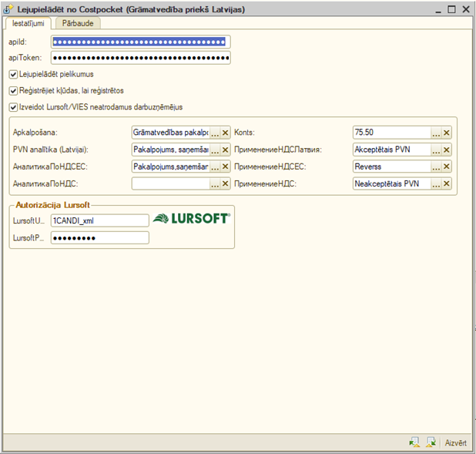Open selection for ПрименениеНДСЕС
The width and height of the screenshot is (476, 454).
coord(436,166)
